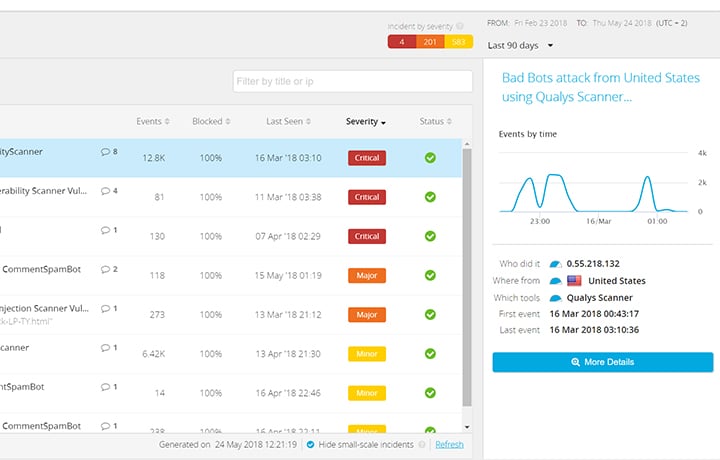Click help icon after Hide small-scale incidents
This screenshot has height=460, width=720.
(422, 444)
